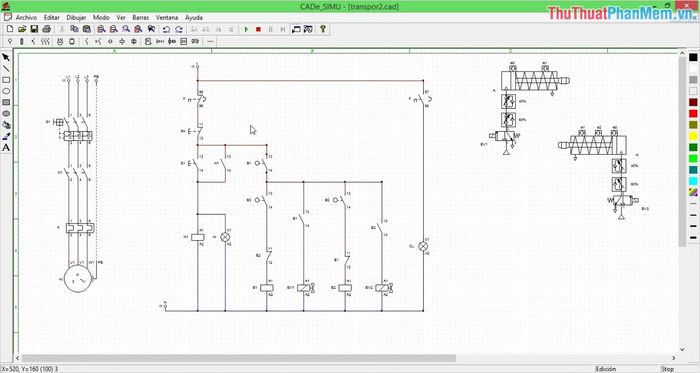Click the horizontal scrollbar thumb

239,358
